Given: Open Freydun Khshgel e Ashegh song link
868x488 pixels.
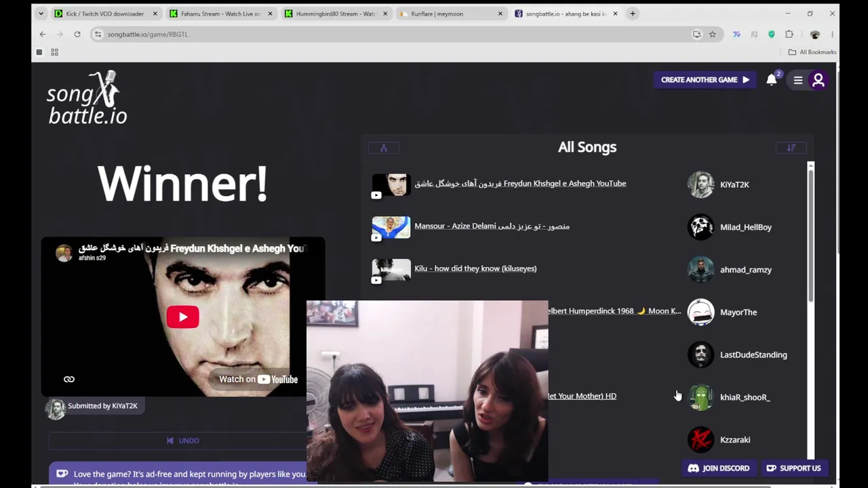Looking at the screenshot, I should [520, 184].
